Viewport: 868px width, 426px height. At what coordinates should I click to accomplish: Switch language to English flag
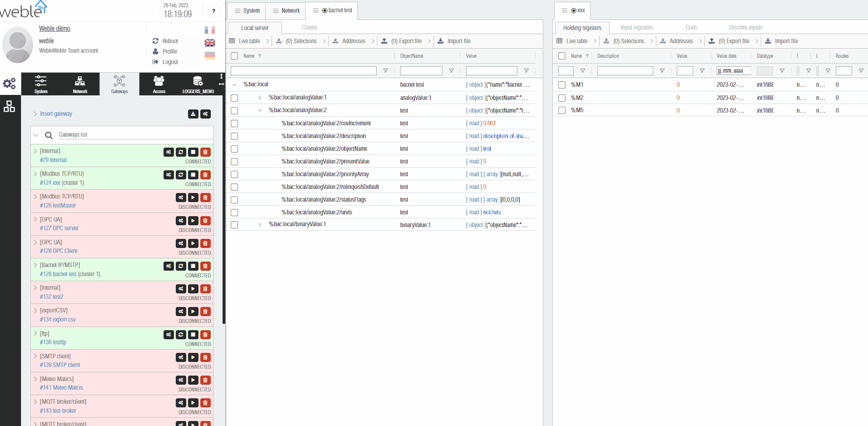pos(209,43)
